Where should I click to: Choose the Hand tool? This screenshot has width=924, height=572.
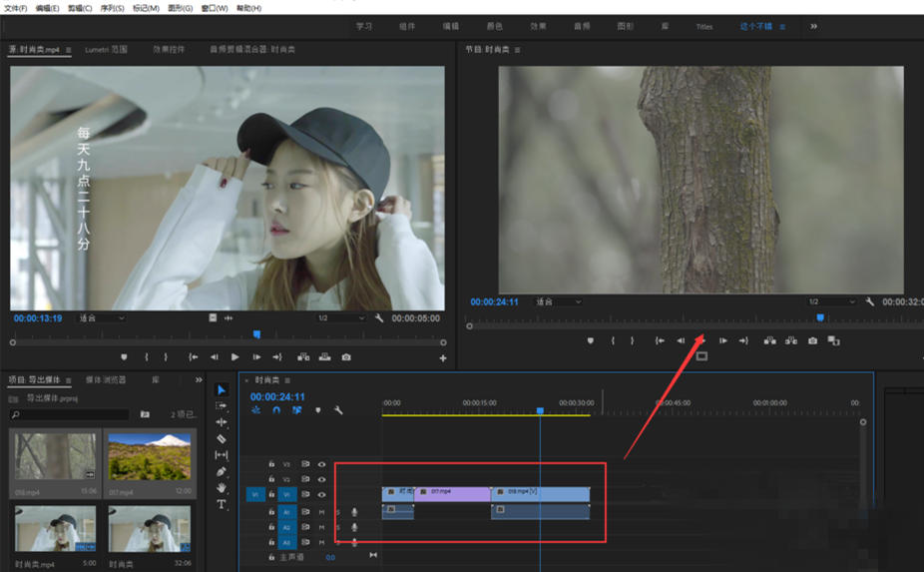coord(222,487)
